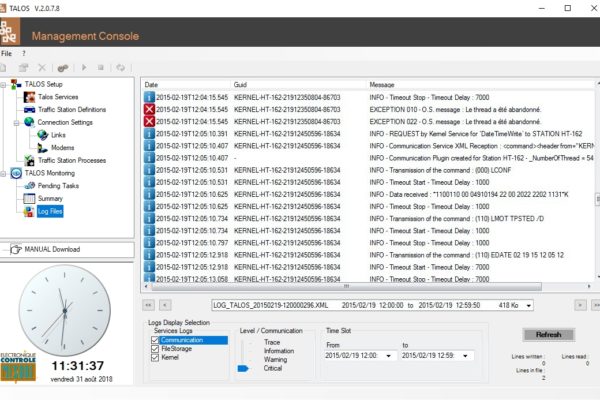
Task: Open the 'to' date-time dropdown
Action: point(465,356)
